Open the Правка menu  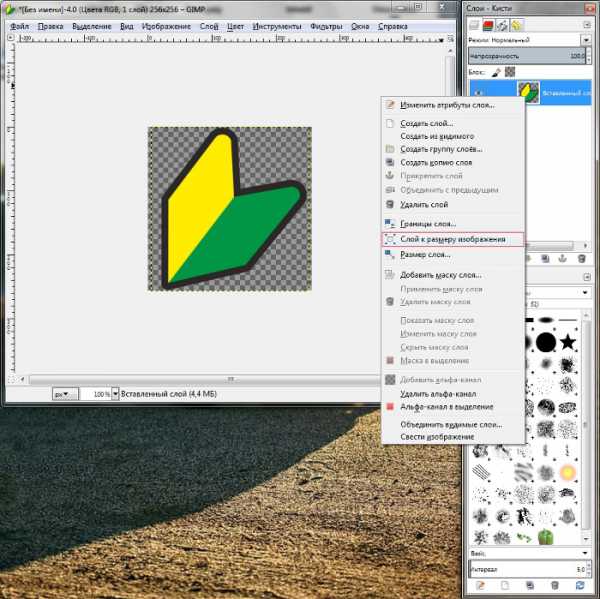coord(51,26)
